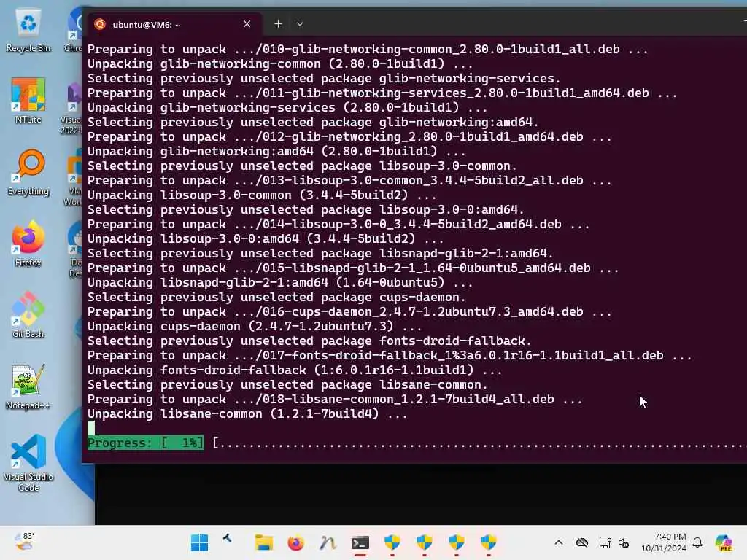Screen dimensions: 747x560
Task: Close the ubuntu@VM6 terminal tab
Action: [x=247, y=24]
